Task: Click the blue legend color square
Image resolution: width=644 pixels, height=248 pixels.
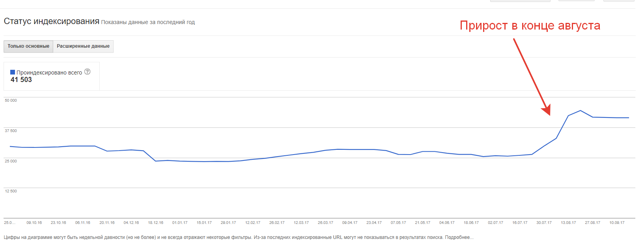Action: pyautogui.click(x=13, y=72)
